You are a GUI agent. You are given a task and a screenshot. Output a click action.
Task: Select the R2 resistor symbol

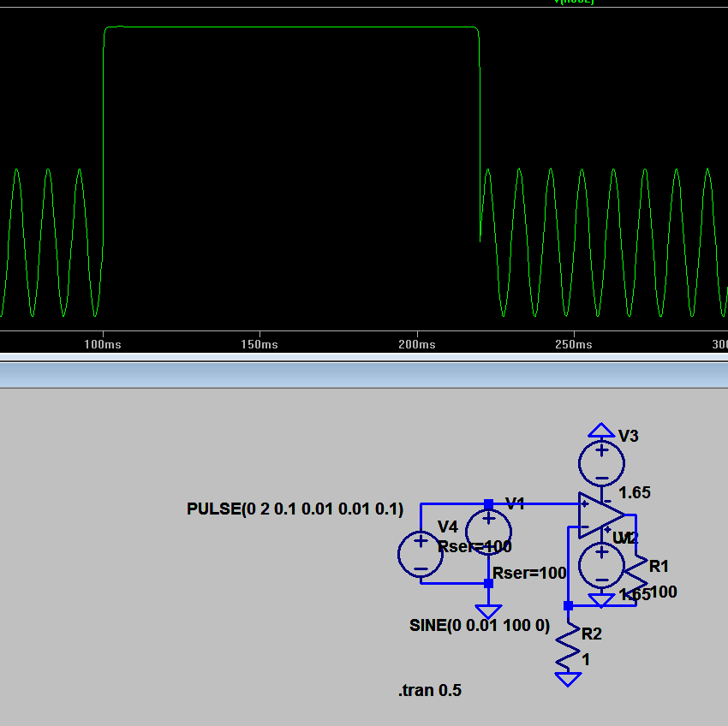tap(568, 647)
